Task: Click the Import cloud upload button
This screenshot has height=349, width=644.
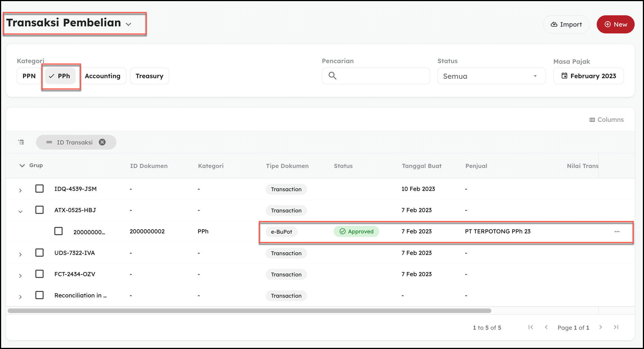Action: pyautogui.click(x=566, y=24)
